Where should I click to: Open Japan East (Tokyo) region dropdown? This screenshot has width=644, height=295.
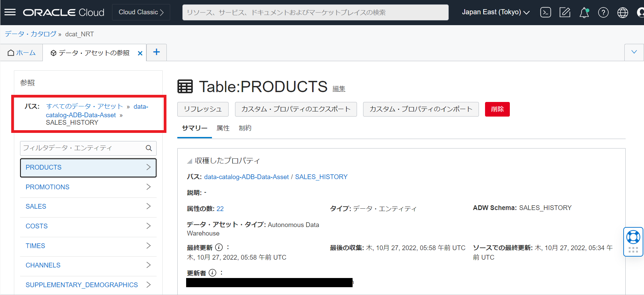pos(496,12)
